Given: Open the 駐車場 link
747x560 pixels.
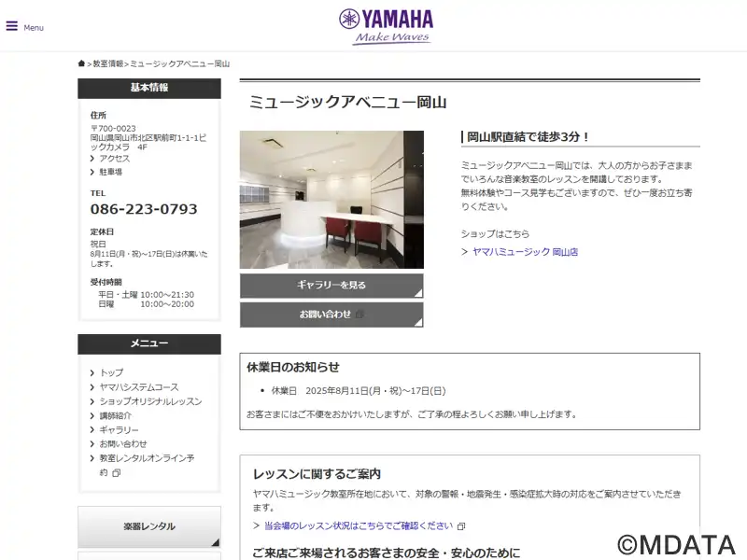Looking at the screenshot, I should (110, 172).
